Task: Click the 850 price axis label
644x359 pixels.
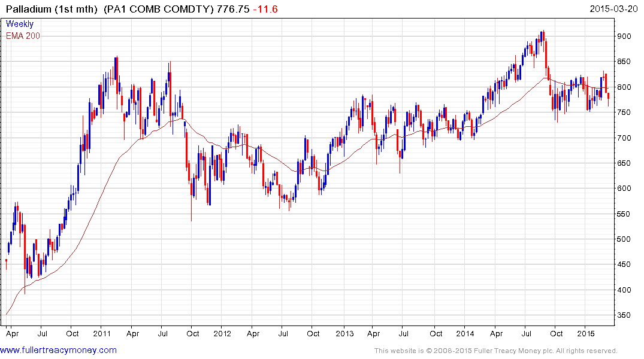Action: [x=624, y=62]
